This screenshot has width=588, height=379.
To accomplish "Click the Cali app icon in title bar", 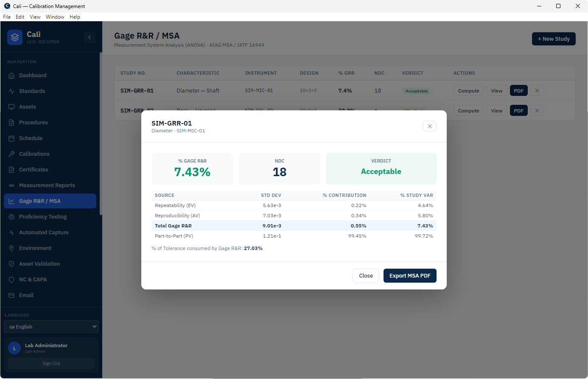I will click(7, 6).
